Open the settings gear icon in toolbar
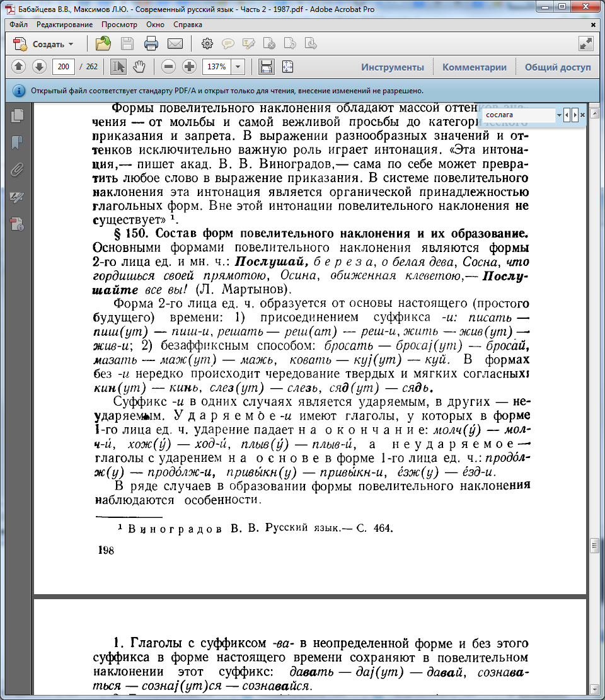This screenshot has width=605, height=700. coord(207,43)
